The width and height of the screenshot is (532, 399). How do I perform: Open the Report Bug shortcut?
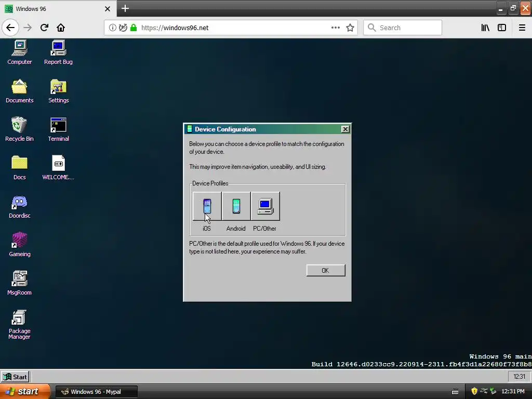click(58, 52)
